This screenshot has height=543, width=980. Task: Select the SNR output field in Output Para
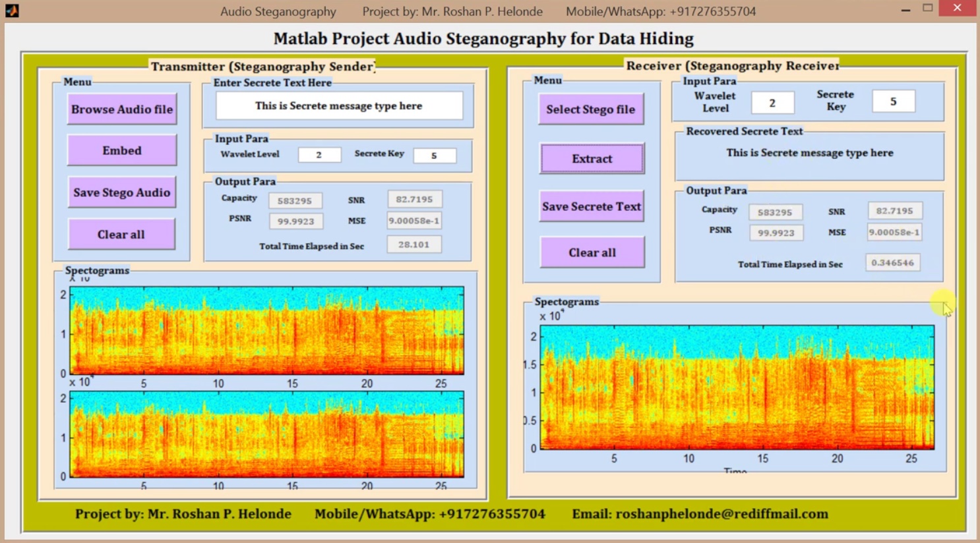413,198
